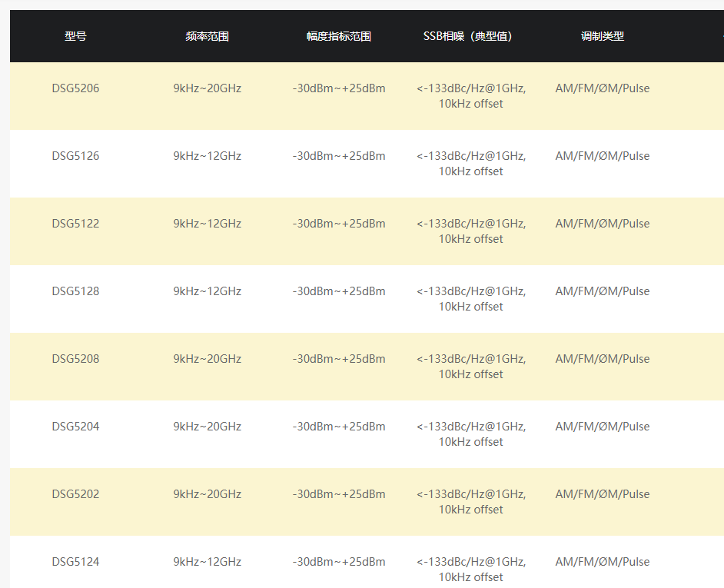Click AM/FM/ØM/Pulse in the DSG5126 row
This screenshot has width=724, height=588.
(602, 156)
